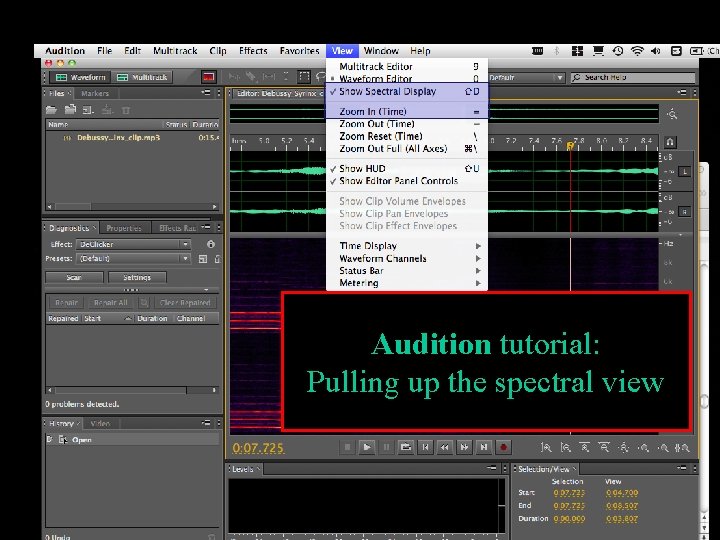Click the Scan button
The image size is (720, 540).
coord(74,277)
